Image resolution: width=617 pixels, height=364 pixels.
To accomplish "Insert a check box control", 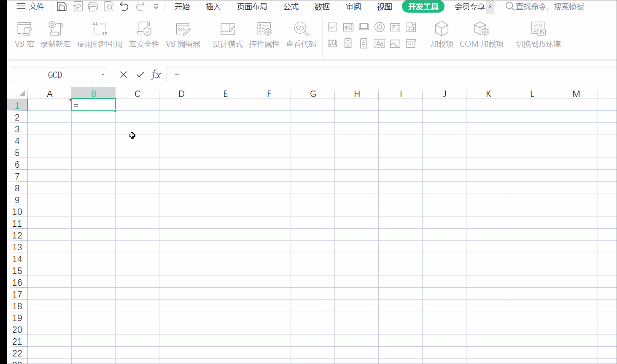I will [333, 27].
